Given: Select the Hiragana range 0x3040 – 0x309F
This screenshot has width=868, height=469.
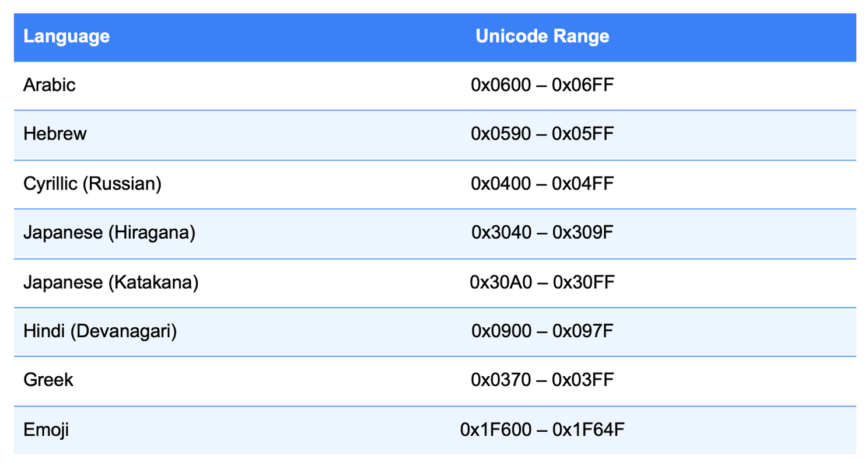Looking at the screenshot, I should point(542,233).
